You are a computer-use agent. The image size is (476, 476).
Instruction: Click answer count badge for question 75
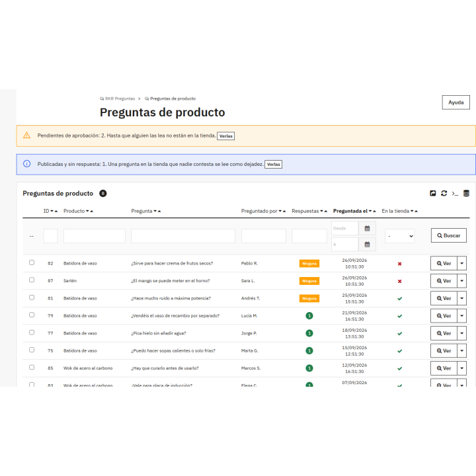pos(309,350)
